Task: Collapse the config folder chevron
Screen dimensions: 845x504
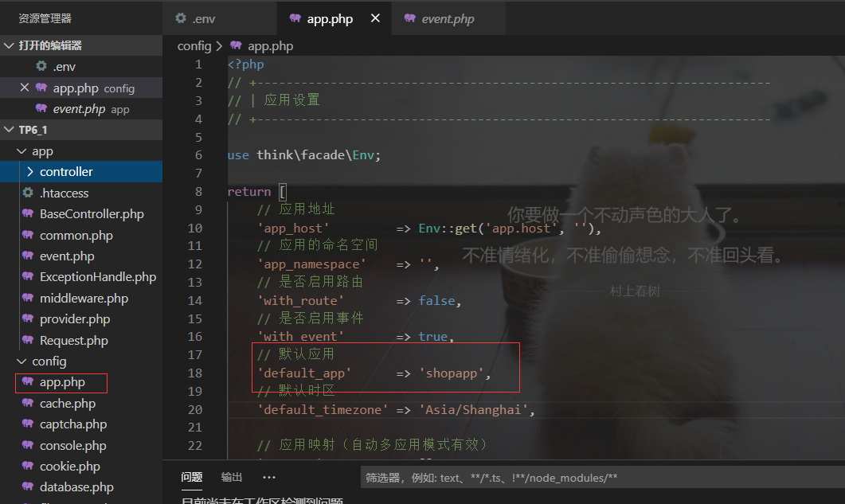Action: point(22,361)
